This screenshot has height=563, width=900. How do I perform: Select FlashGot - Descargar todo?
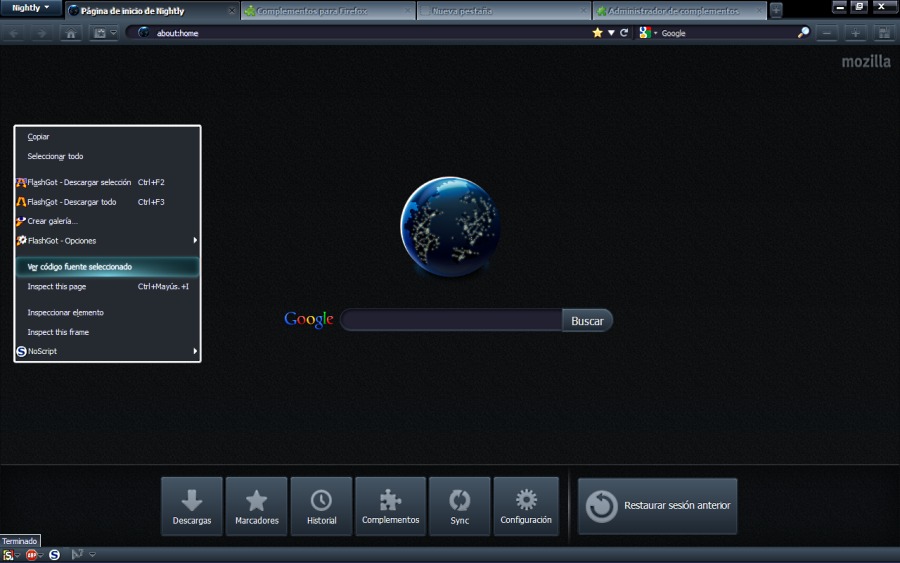107,201
